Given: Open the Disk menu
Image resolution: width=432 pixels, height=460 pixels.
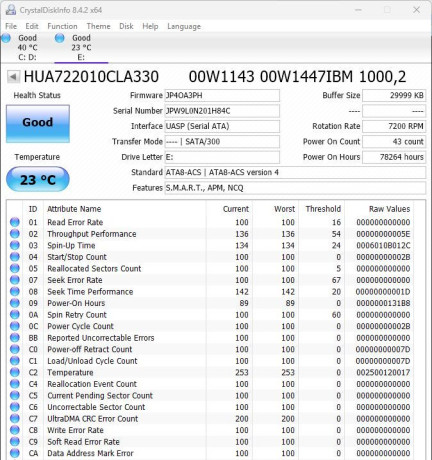Looking at the screenshot, I should (x=126, y=26).
